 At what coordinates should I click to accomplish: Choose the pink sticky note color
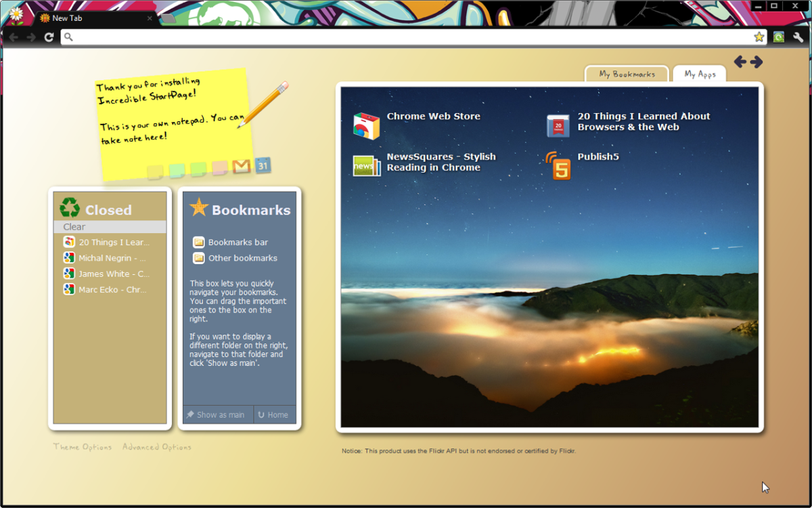(219, 169)
